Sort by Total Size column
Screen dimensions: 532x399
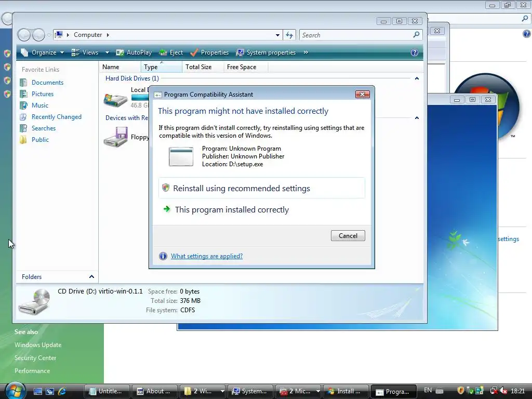pyautogui.click(x=203, y=67)
